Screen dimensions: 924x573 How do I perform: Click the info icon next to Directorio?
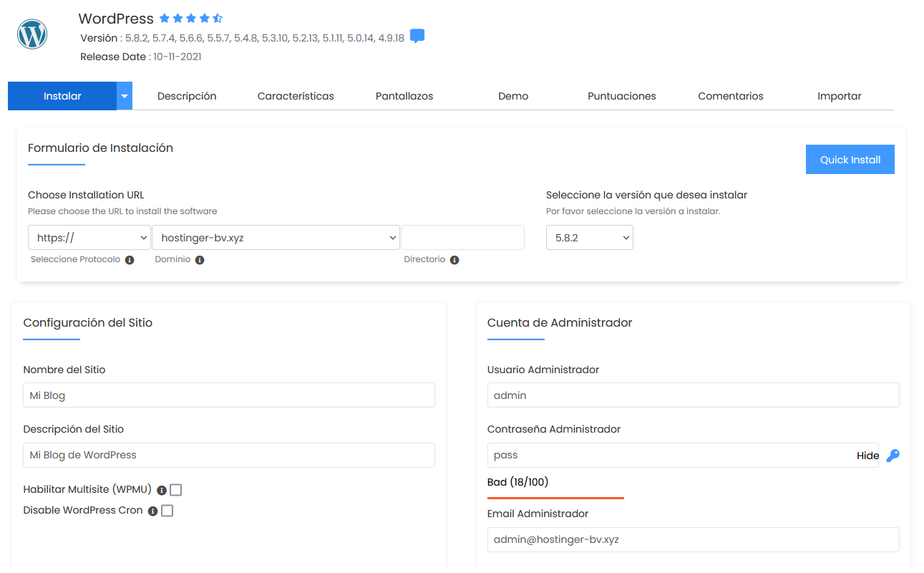(455, 260)
